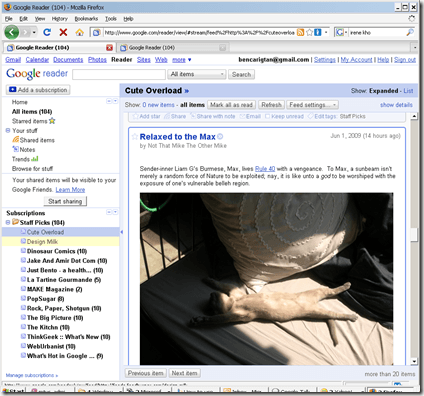The width and height of the screenshot is (424, 396).
Task: Switch to the second Google Reader tab
Action: [173, 48]
